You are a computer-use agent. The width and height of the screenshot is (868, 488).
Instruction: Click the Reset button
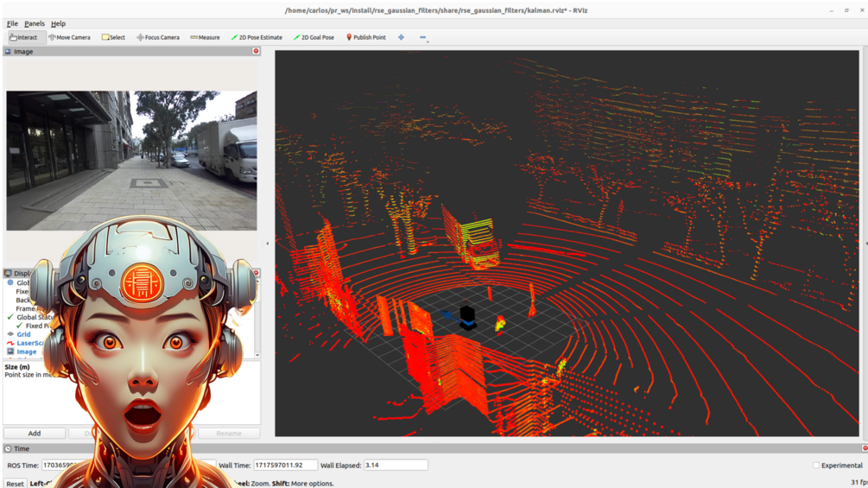(15, 483)
